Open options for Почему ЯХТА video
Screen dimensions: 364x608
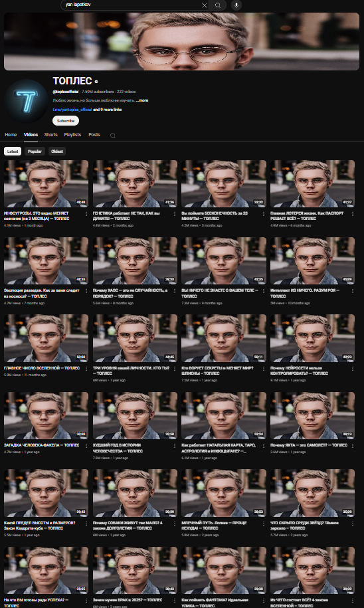(x=353, y=445)
